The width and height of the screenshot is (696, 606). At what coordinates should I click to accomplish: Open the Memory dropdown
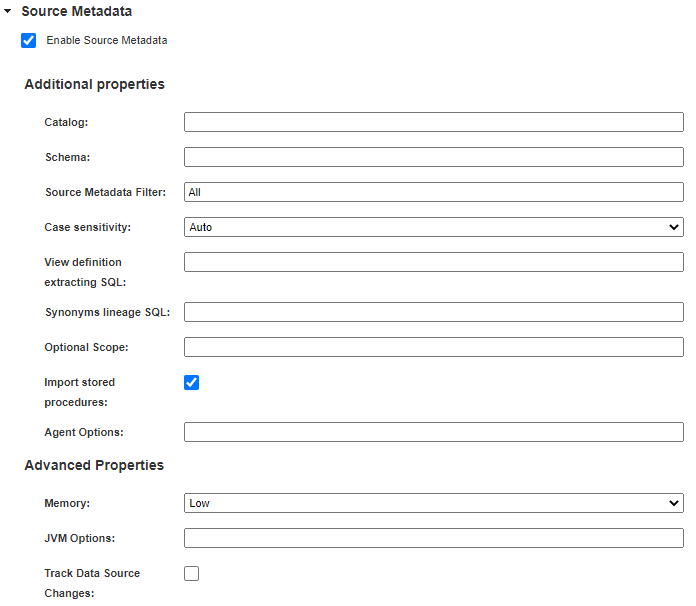click(434, 503)
